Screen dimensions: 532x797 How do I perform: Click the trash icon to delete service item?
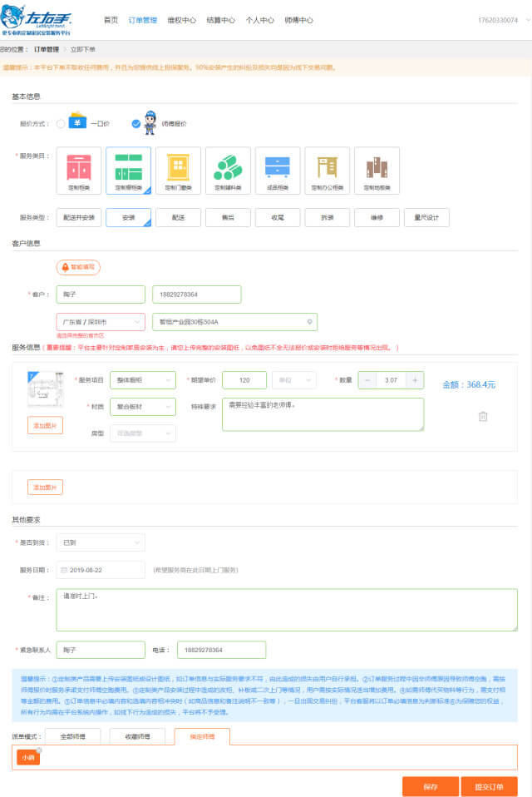point(482,416)
